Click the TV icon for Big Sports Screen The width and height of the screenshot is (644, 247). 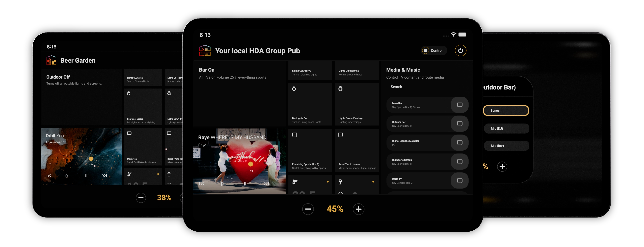460,162
